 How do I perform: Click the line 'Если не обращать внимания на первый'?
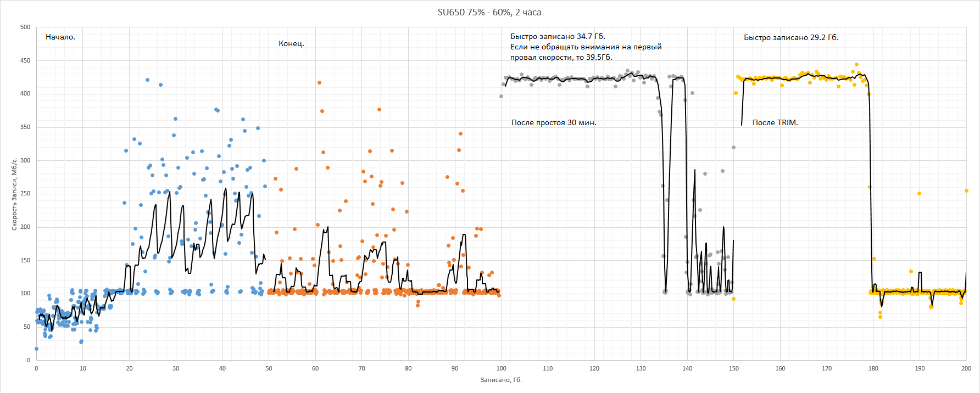pyautogui.click(x=586, y=47)
